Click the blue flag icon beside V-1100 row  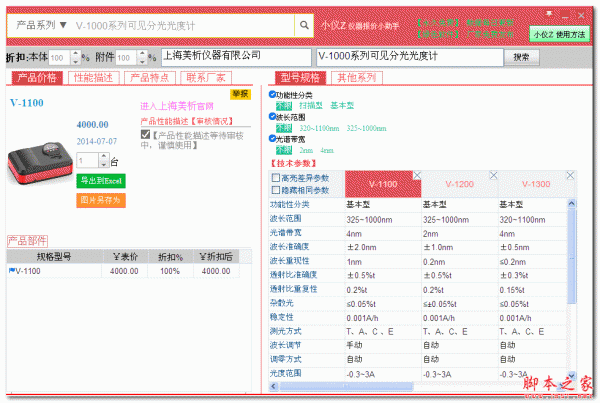[12, 271]
